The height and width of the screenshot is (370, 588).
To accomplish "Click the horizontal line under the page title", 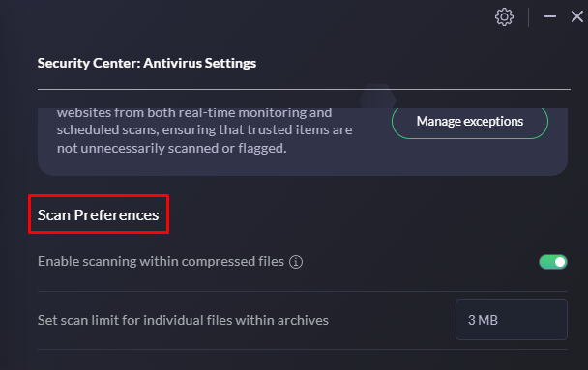I will coord(304,89).
